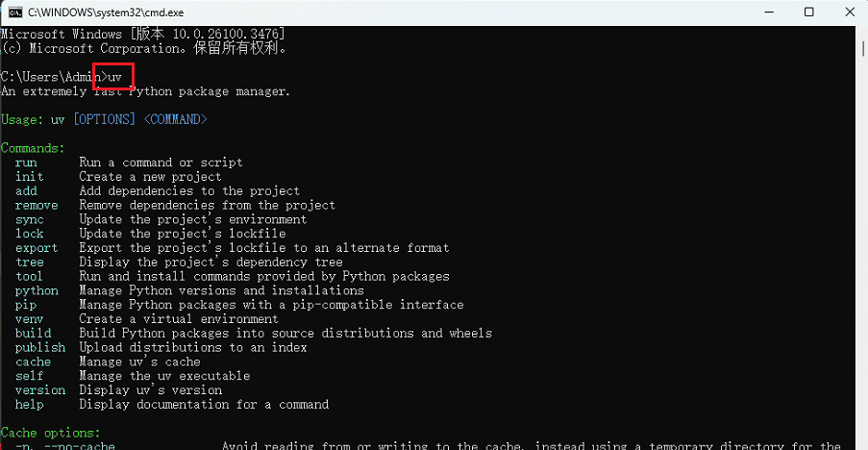Click the cmd.exe icon in title bar

tap(15, 12)
